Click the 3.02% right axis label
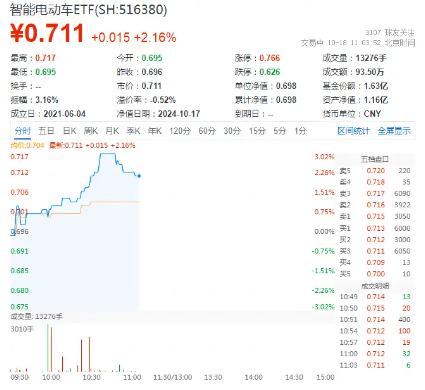The height and width of the screenshot is (390, 425). coord(324,157)
